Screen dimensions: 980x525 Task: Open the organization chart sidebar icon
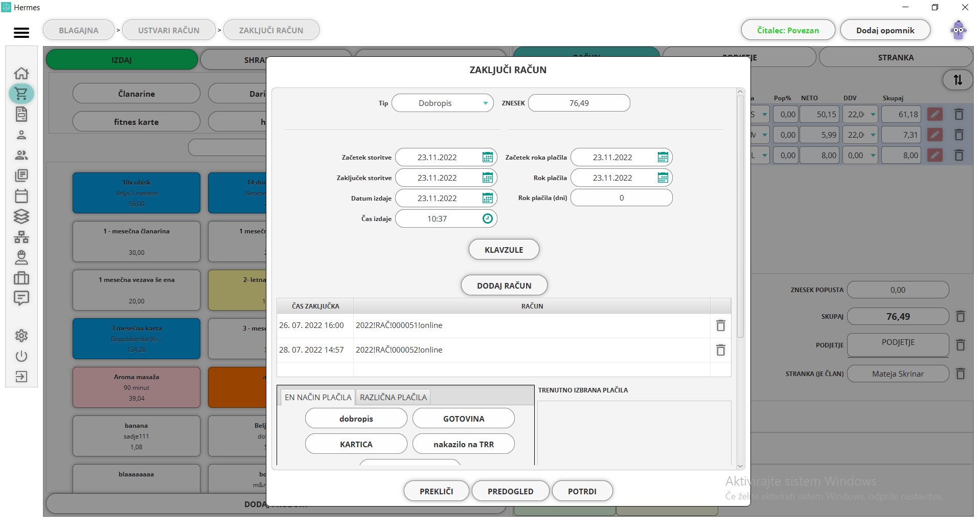[21, 237]
